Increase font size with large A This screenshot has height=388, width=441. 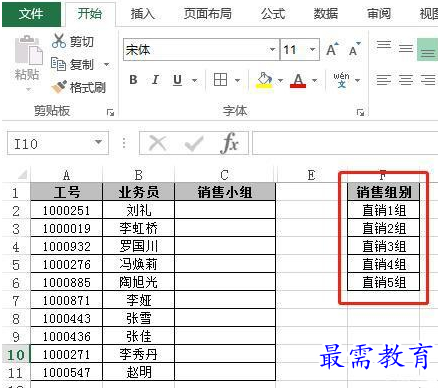click(x=332, y=50)
